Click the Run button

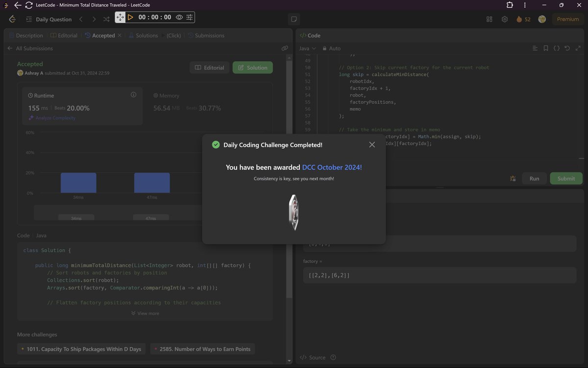pos(534,179)
